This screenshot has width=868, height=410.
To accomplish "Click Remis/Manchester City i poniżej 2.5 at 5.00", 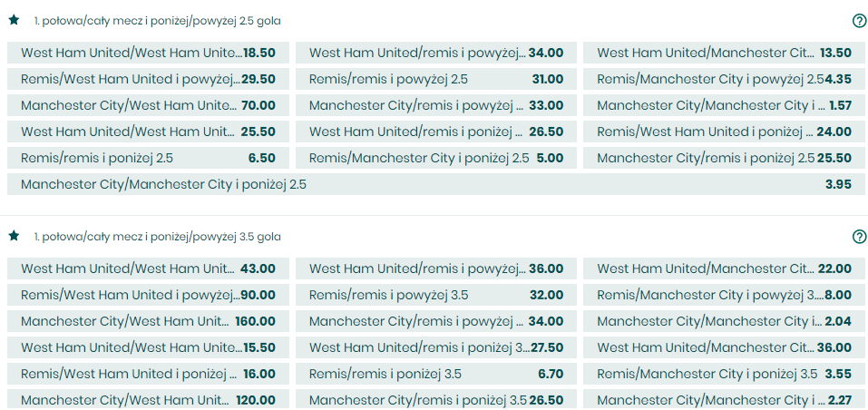I will [436, 158].
